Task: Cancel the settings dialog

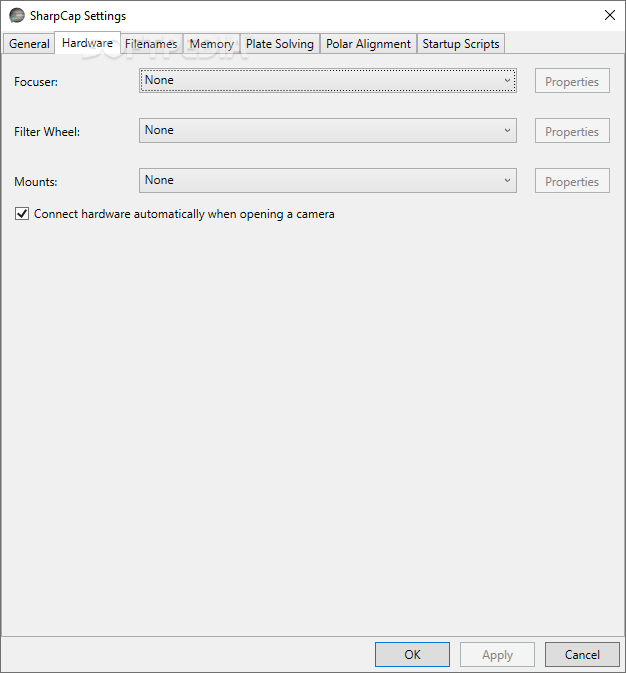Action: (x=582, y=655)
